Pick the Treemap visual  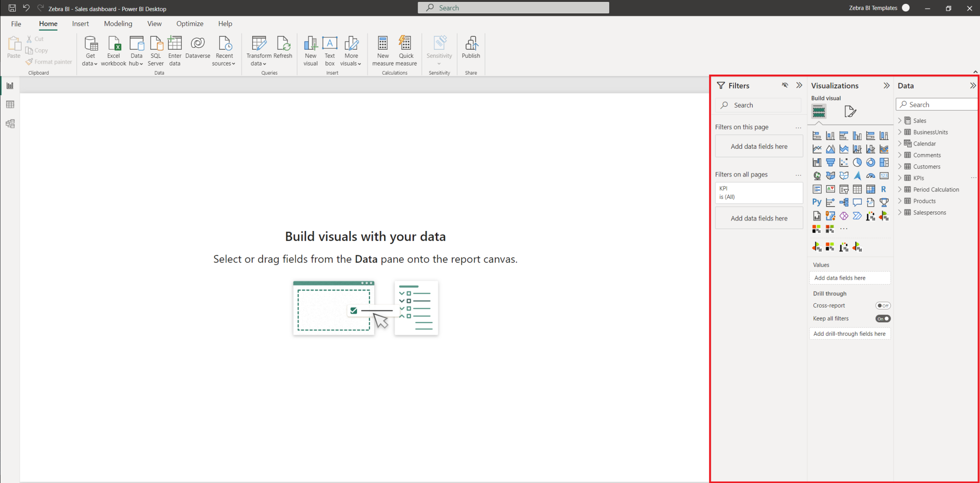coord(884,163)
